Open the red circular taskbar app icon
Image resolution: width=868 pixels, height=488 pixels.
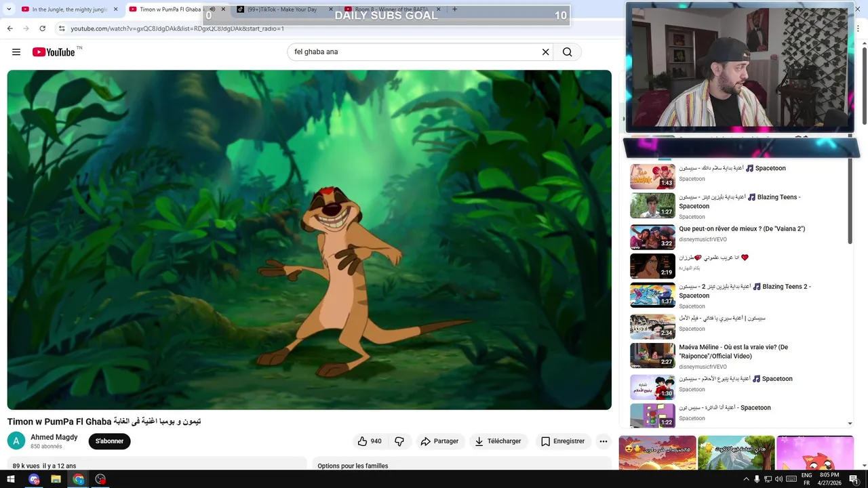[100, 479]
